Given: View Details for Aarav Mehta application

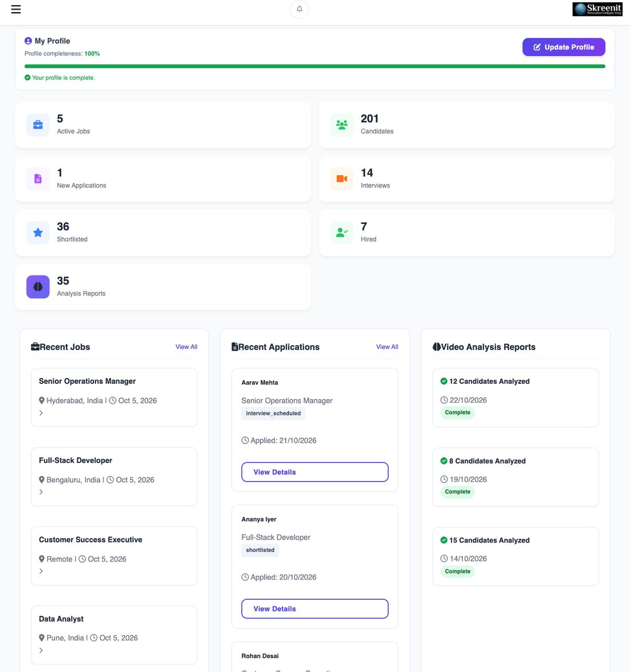Looking at the screenshot, I should (x=314, y=472).
